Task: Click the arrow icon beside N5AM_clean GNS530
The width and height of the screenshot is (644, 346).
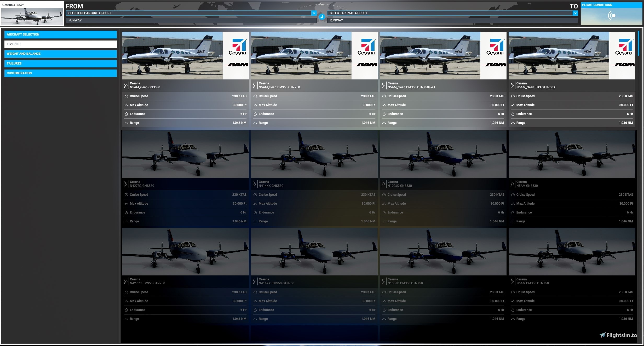Action: (x=126, y=85)
